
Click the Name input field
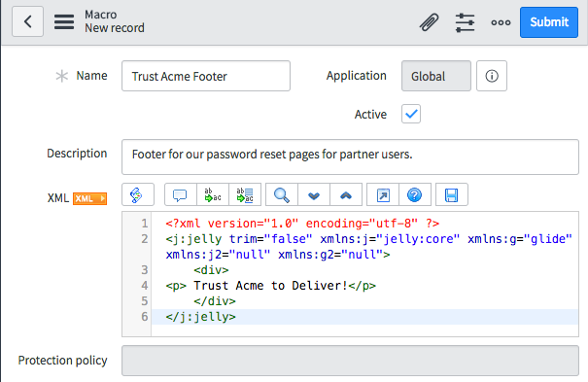206,76
